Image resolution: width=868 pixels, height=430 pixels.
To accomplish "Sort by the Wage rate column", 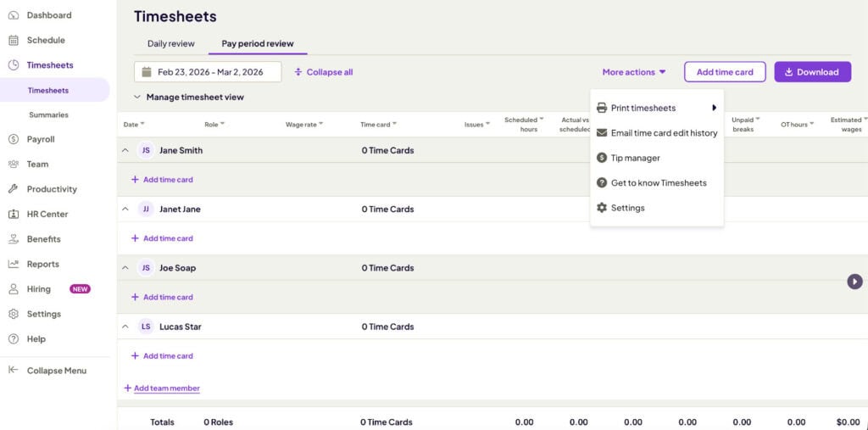I will [304, 125].
